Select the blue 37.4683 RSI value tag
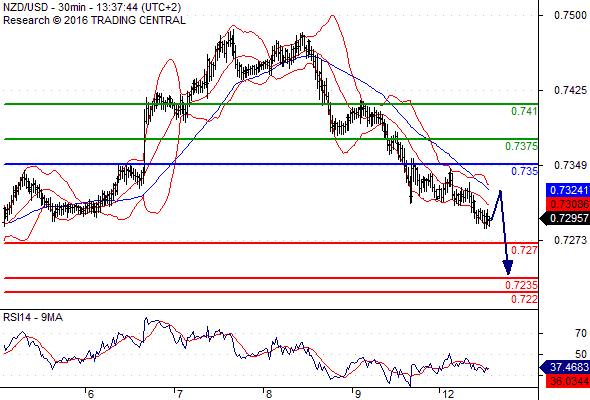This screenshot has width=590, height=400. tap(566, 367)
